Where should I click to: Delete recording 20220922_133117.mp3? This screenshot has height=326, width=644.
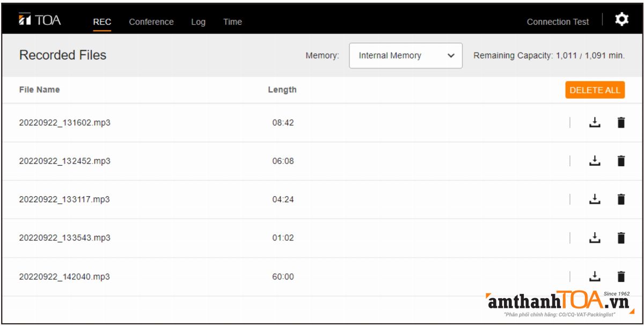(621, 199)
